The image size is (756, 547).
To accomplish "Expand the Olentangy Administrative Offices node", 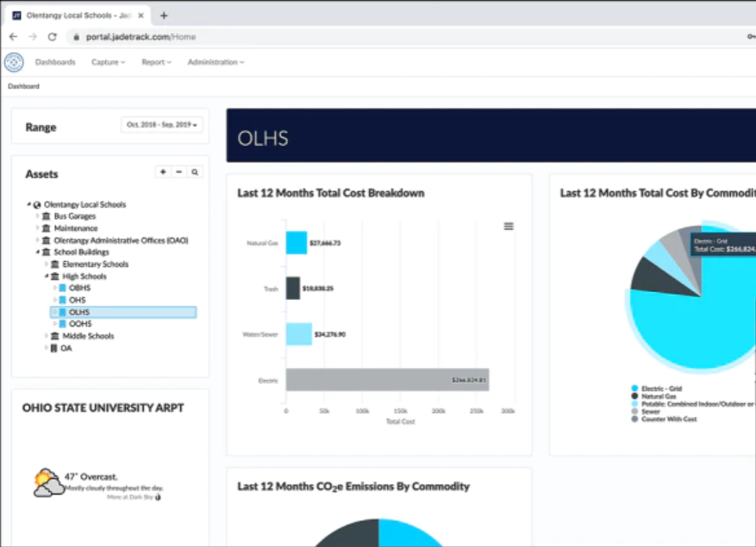I will (x=37, y=240).
